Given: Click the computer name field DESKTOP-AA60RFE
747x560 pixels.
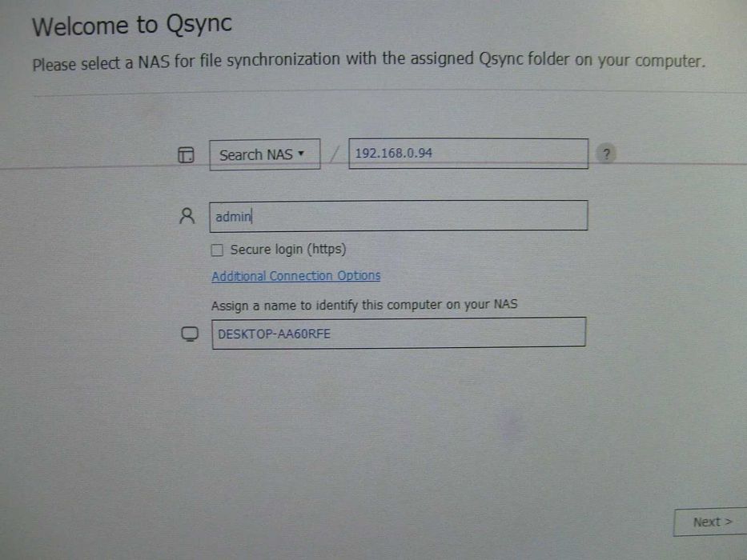Looking at the screenshot, I should pos(399,333).
